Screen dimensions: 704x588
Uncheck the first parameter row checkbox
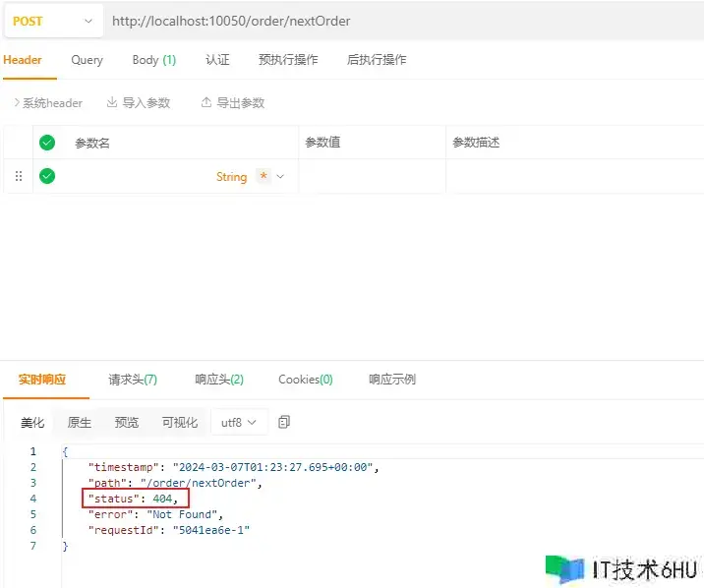(x=47, y=177)
